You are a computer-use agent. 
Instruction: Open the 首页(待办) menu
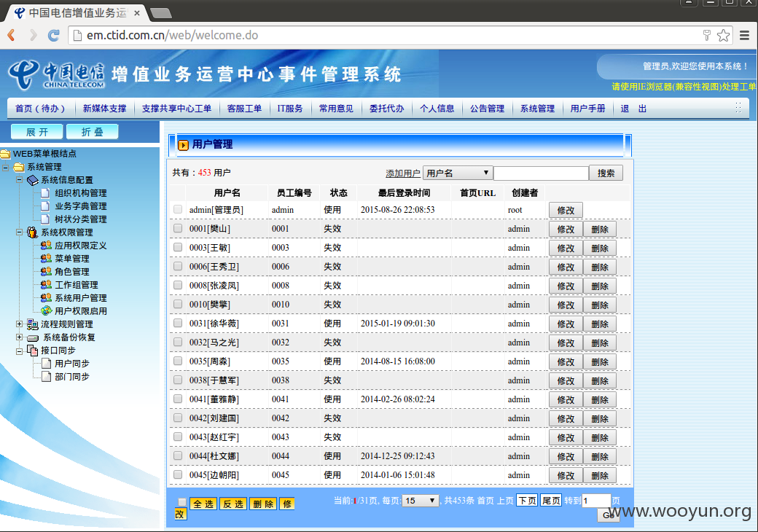[x=40, y=109]
